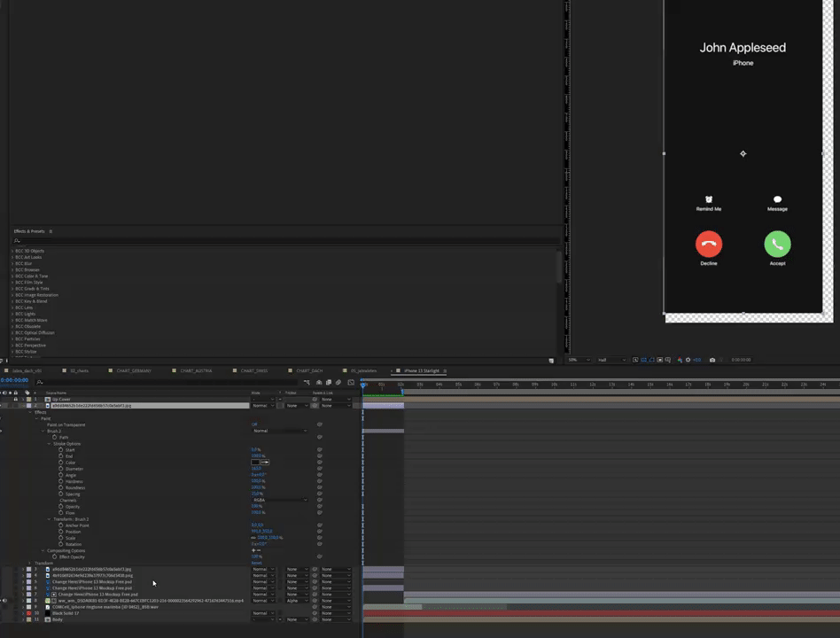Switch to the 02_charts composition tab
The width and height of the screenshot is (840, 638).
pyautogui.click(x=79, y=370)
